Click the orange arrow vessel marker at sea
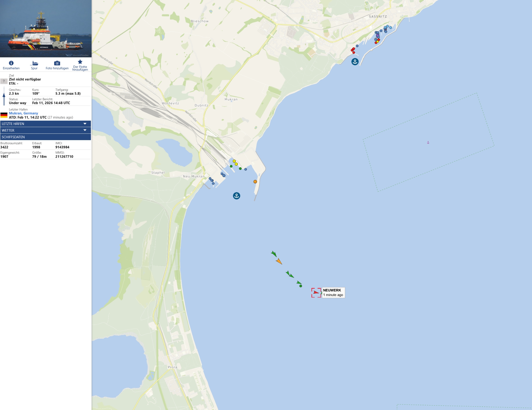 click(x=279, y=261)
